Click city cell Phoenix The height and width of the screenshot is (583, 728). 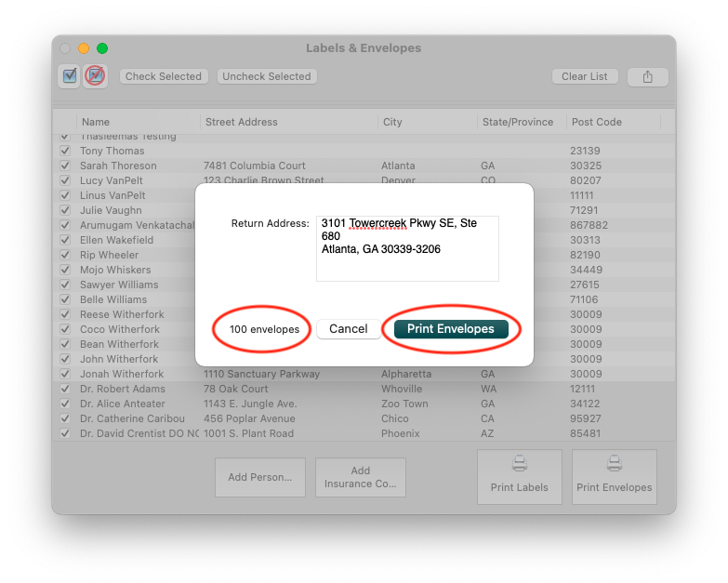point(400,433)
